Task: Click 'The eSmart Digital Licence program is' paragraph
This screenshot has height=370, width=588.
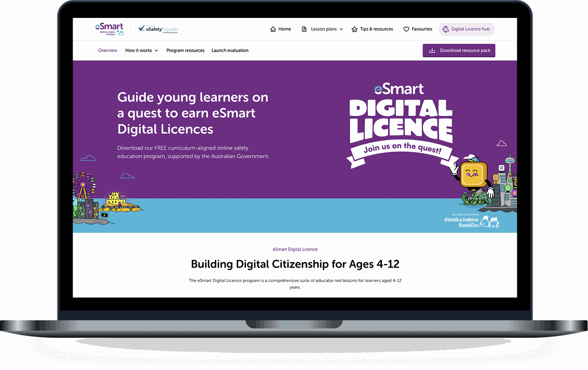Action: pos(295,284)
